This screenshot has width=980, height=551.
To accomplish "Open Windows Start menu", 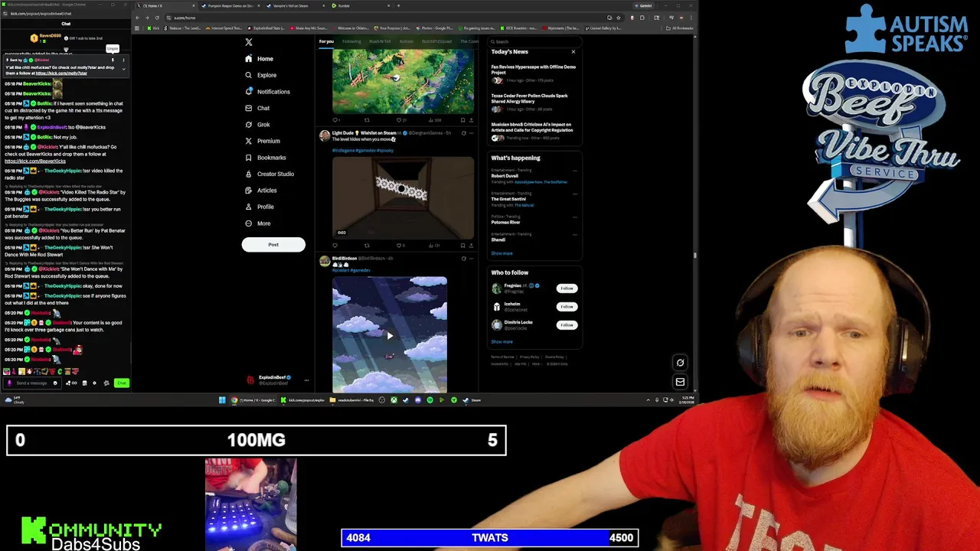I will click(x=222, y=400).
